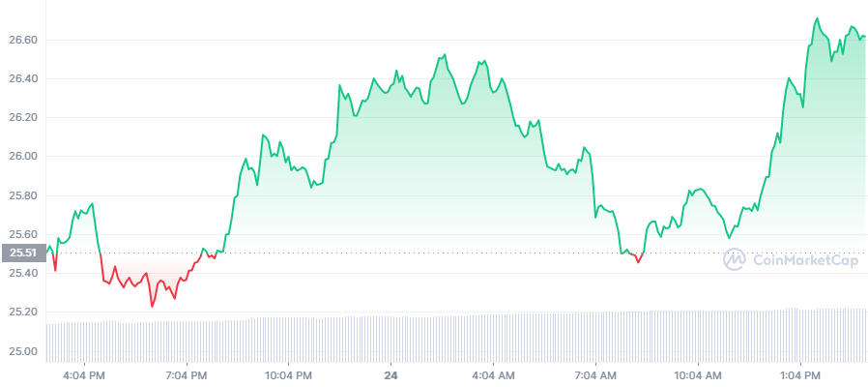Select the 7:04 AM time label
Viewport: 868px width, 387px height.
click(x=595, y=374)
